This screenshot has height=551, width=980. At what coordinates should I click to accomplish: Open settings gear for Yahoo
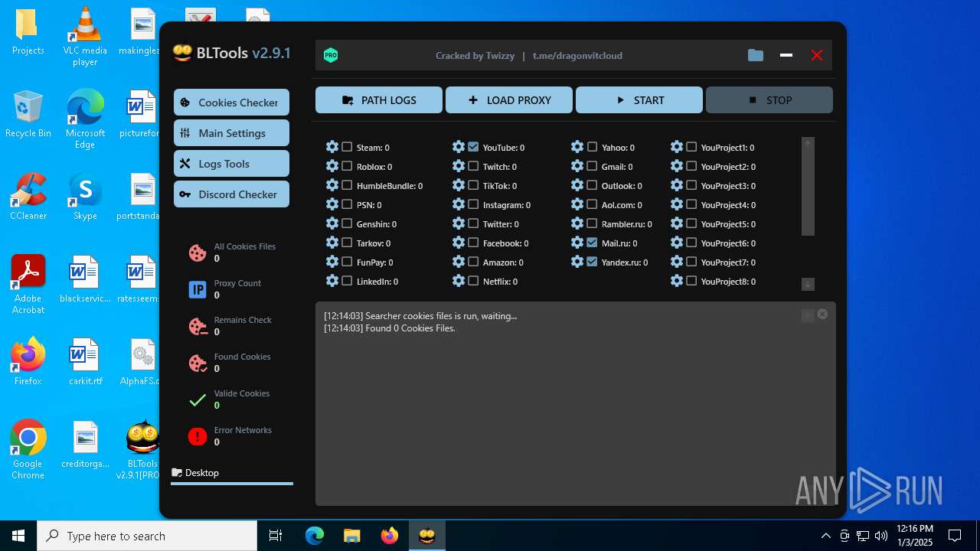point(577,147)
